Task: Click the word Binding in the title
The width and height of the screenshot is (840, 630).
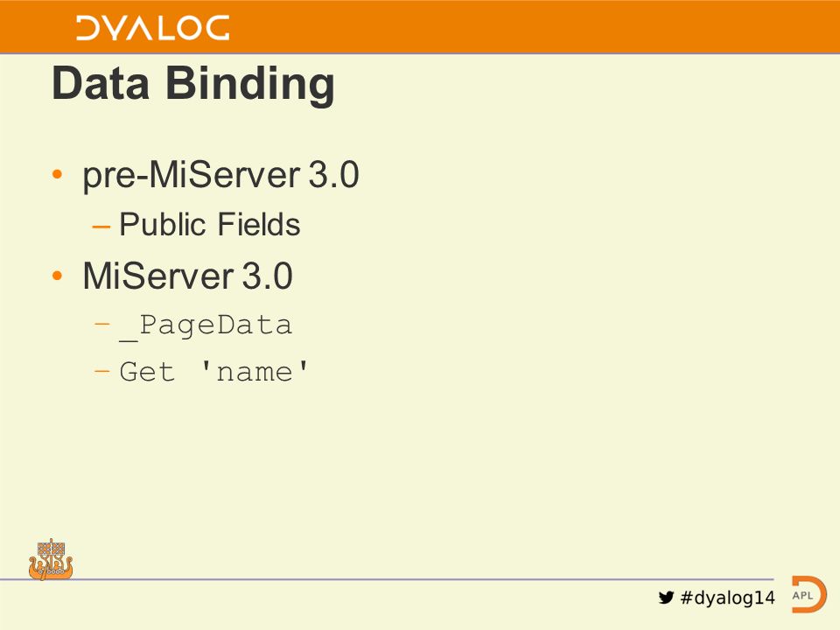Action: 250,84
